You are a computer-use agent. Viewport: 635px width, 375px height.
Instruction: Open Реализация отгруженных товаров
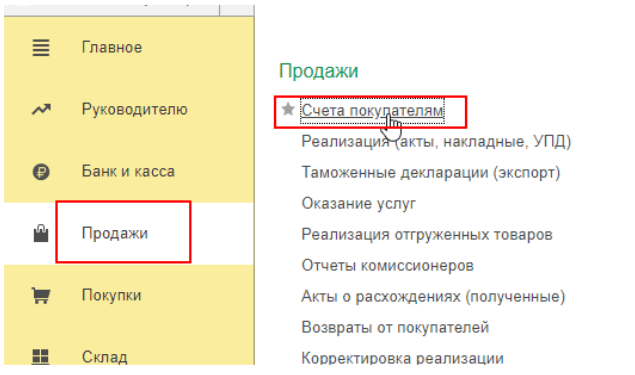(427, 234)
